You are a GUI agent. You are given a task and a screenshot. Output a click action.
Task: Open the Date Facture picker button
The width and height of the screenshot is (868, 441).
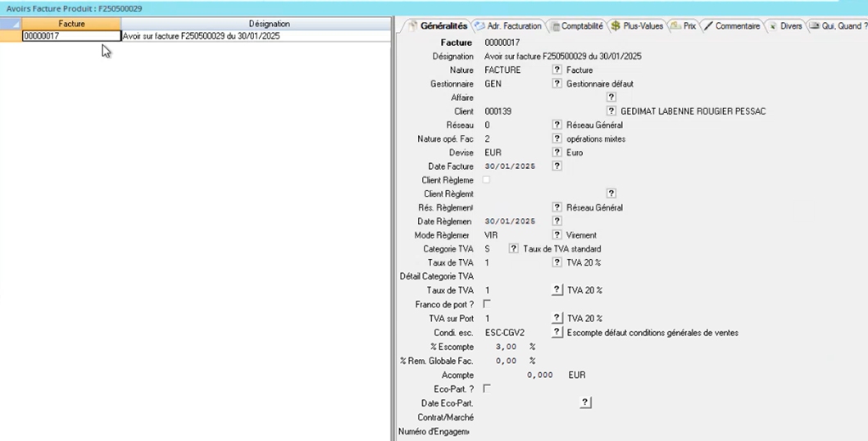(557, 166)
